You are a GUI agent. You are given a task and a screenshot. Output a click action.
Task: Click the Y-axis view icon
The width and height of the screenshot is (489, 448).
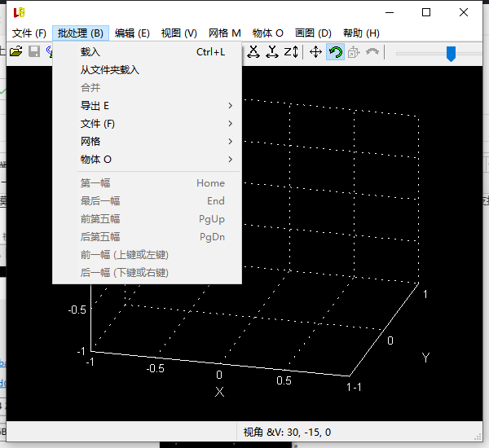click(x=271, y=52)
